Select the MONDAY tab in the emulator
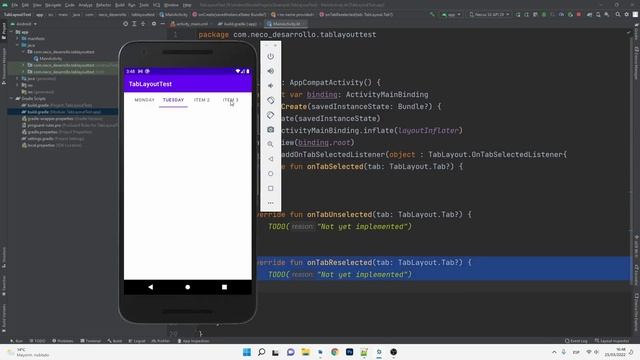This screenshot has width=640, height=360. coord(144,100)
